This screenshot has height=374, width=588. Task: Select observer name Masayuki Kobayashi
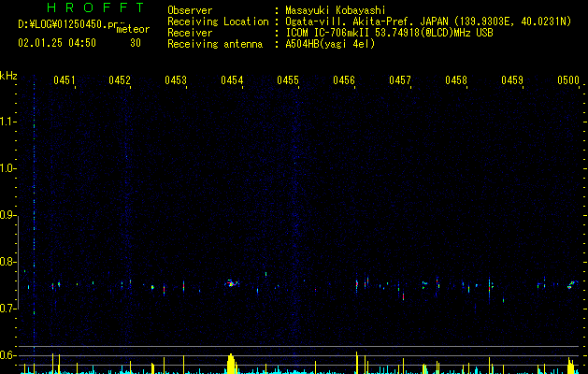tap(336, 10)
